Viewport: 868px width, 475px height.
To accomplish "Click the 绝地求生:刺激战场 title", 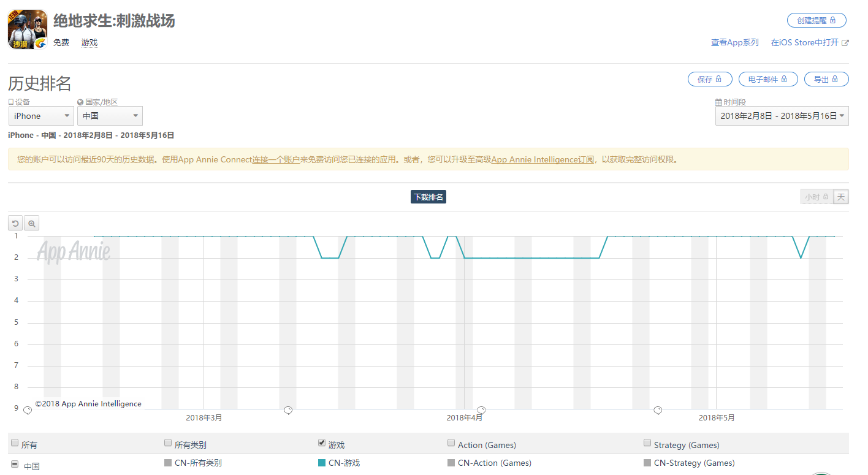I will 114,21.
